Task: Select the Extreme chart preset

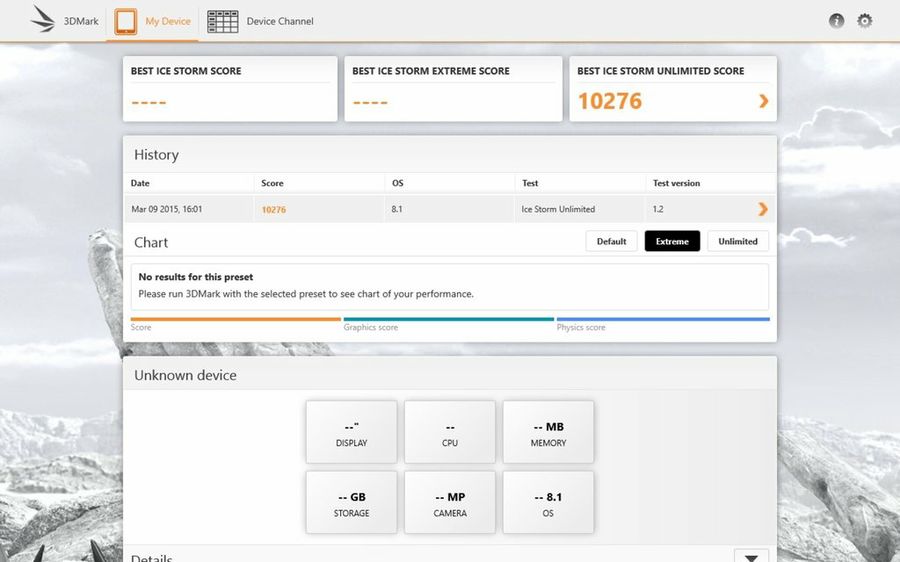Action: pyautogui.click(x=672, y=241)
